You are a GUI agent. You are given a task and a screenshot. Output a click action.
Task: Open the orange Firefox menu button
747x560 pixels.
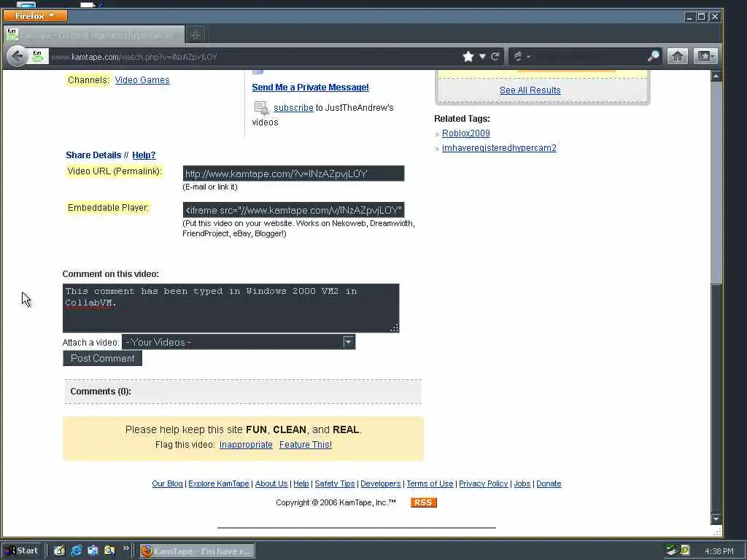pos(35,16)
